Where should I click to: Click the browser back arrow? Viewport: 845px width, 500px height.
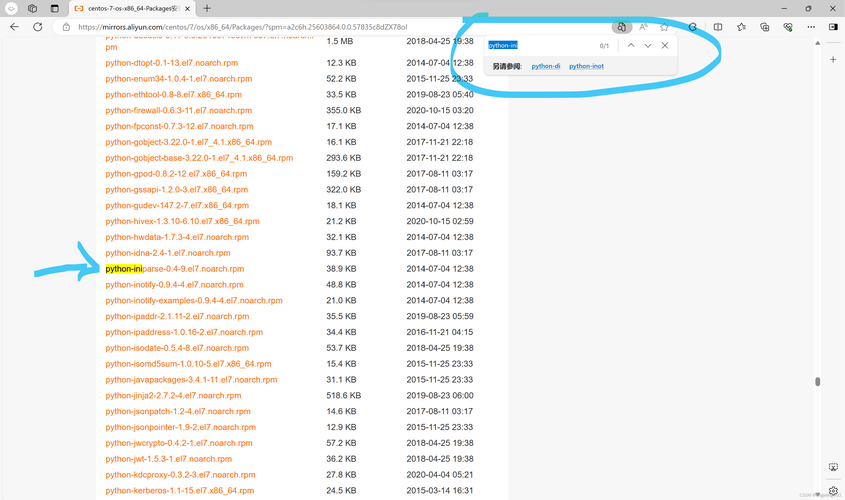pyautogui.click(x=14, y=27)
